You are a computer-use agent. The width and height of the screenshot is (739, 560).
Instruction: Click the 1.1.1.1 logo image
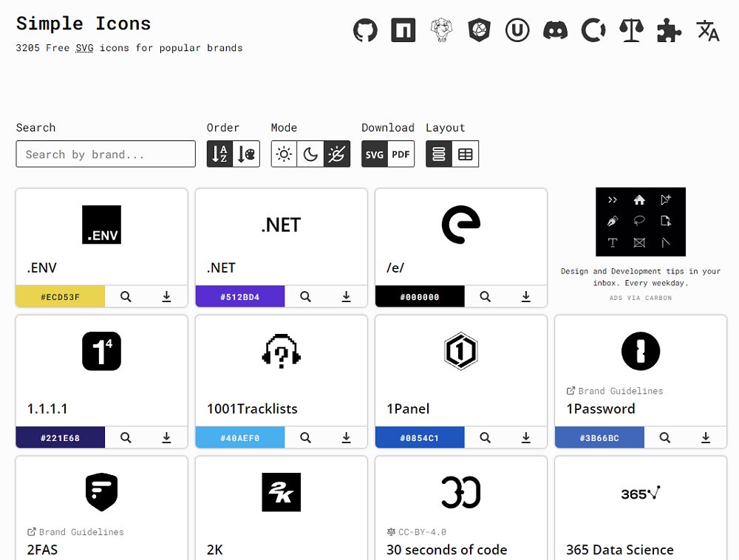click(x=101, y=352)
